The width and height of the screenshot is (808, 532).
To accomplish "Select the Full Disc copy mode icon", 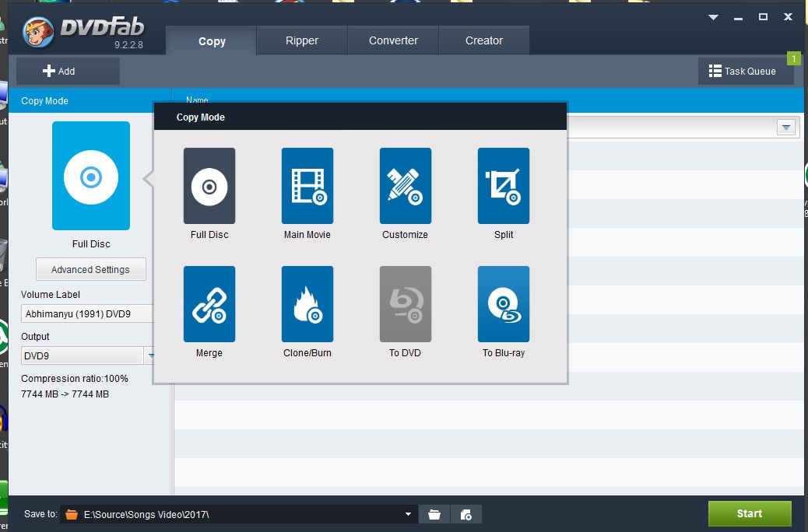I will click(x=209, y=186).
